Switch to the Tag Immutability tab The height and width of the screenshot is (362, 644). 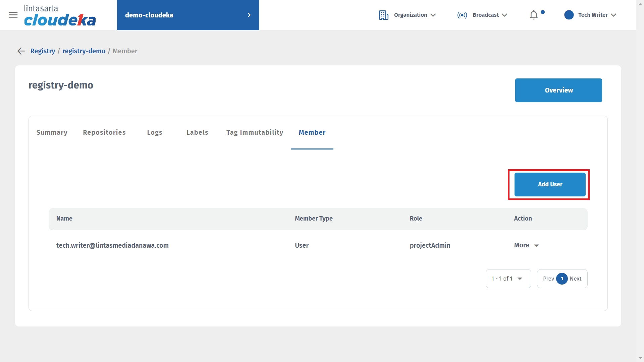pyautogui.click(x=255, y=132)
